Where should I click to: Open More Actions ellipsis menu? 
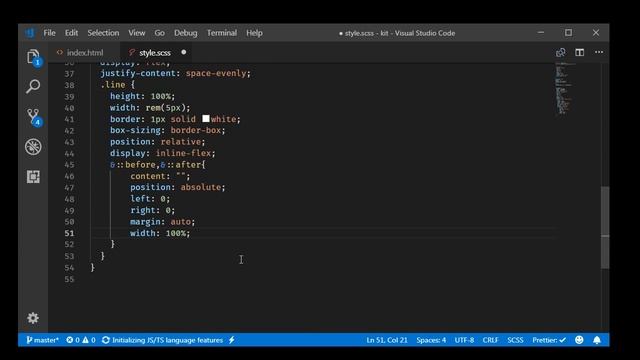(x=599, y=52)
